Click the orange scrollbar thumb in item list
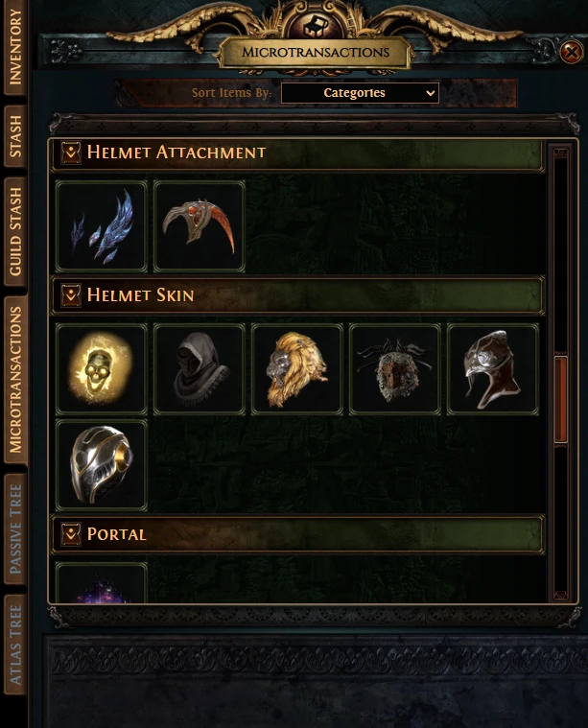The width and height of the screenshot is (588, 728). [x=560, y=399]
